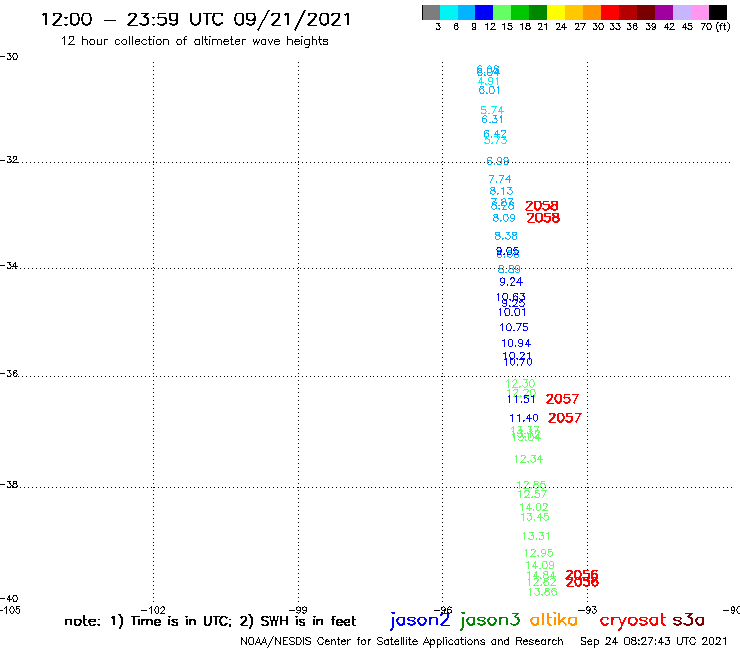The image size is (740, 650).
Task: Click the 10.01 wave height value
Action: [512, 312]
